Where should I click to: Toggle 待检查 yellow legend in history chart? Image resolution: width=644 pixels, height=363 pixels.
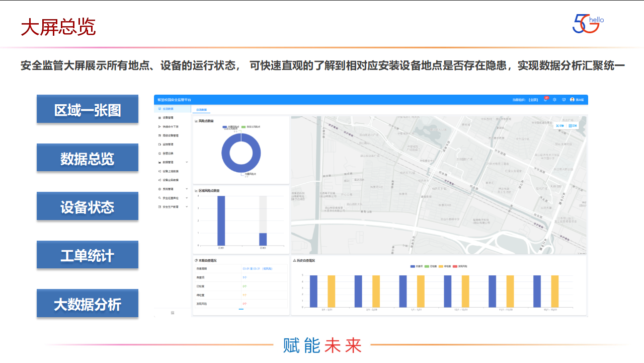pos(444,266)
